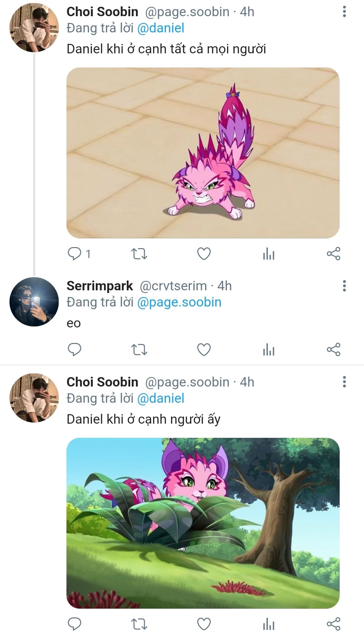Open @page.soobin mention in Serrimpark's reply
Screen dimensions: 364x637
pos(179,302)
